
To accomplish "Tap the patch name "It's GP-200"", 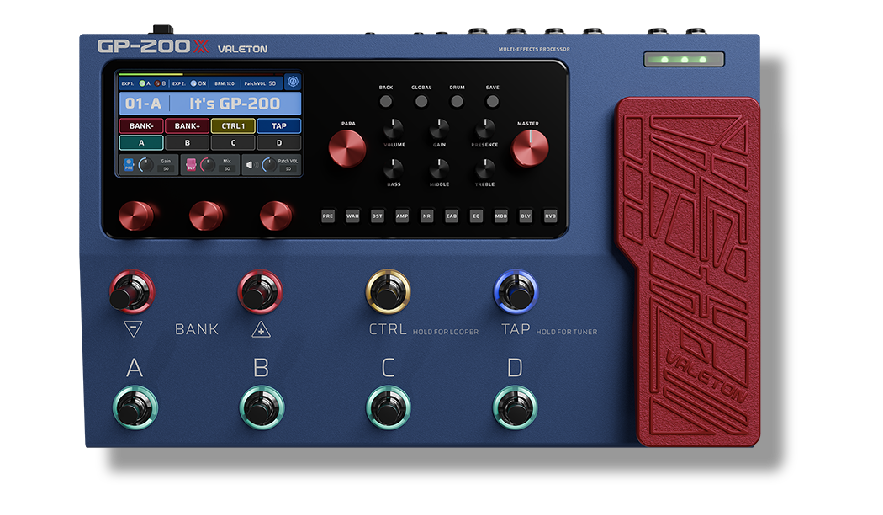I will [235, 104].
